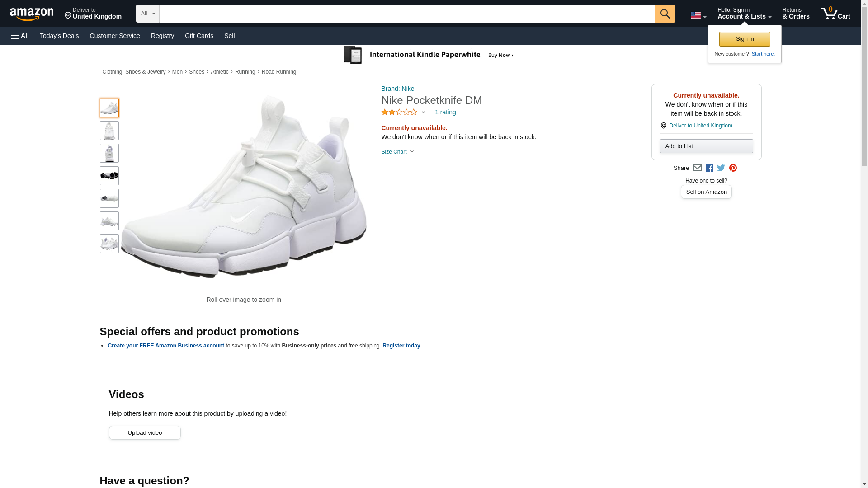Click Add to List button

point(706,146)
